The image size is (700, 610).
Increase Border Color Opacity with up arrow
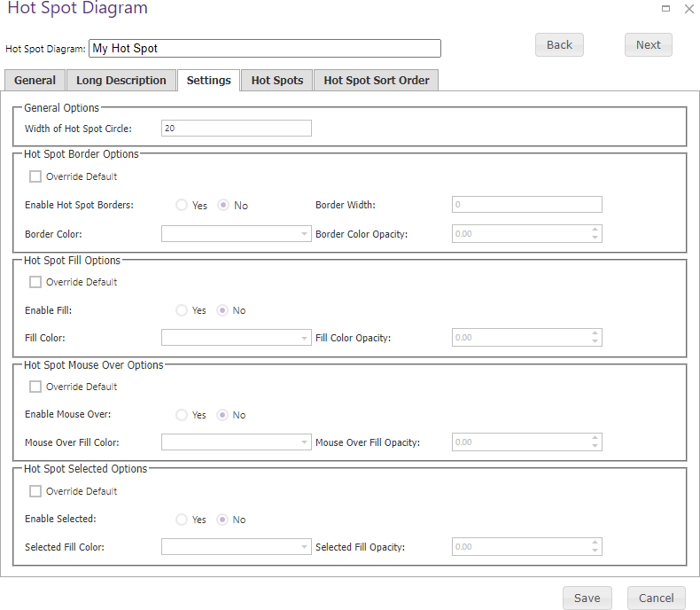[595, 230]
